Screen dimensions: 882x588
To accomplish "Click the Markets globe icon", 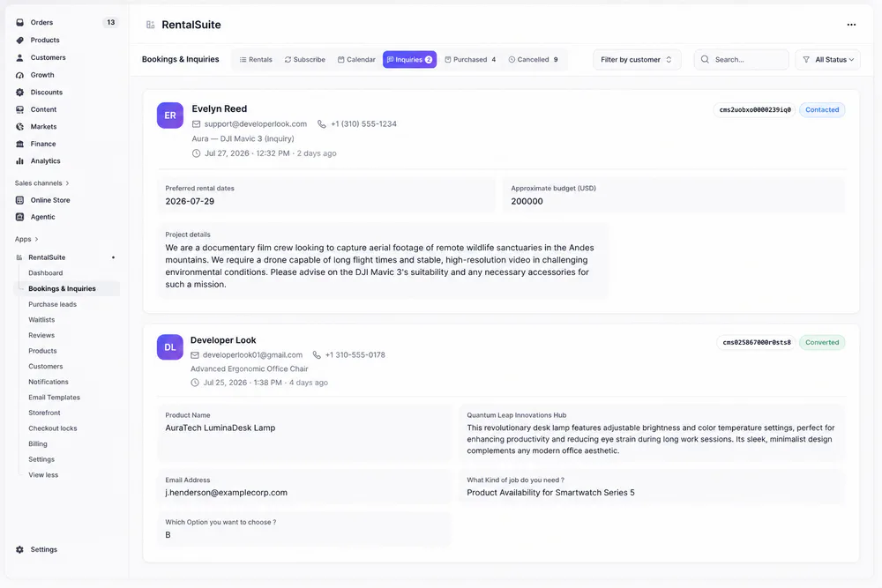I will [x=19, y=126].
